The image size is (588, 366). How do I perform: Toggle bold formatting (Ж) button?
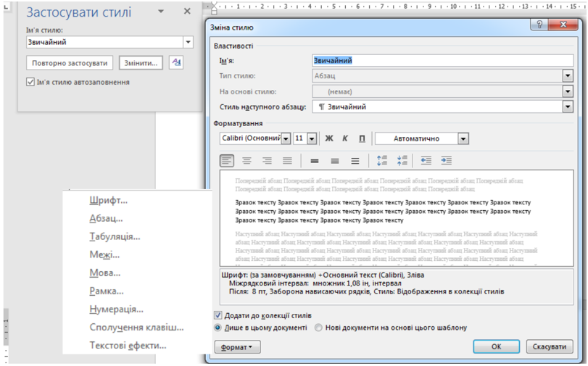point(328,138)
